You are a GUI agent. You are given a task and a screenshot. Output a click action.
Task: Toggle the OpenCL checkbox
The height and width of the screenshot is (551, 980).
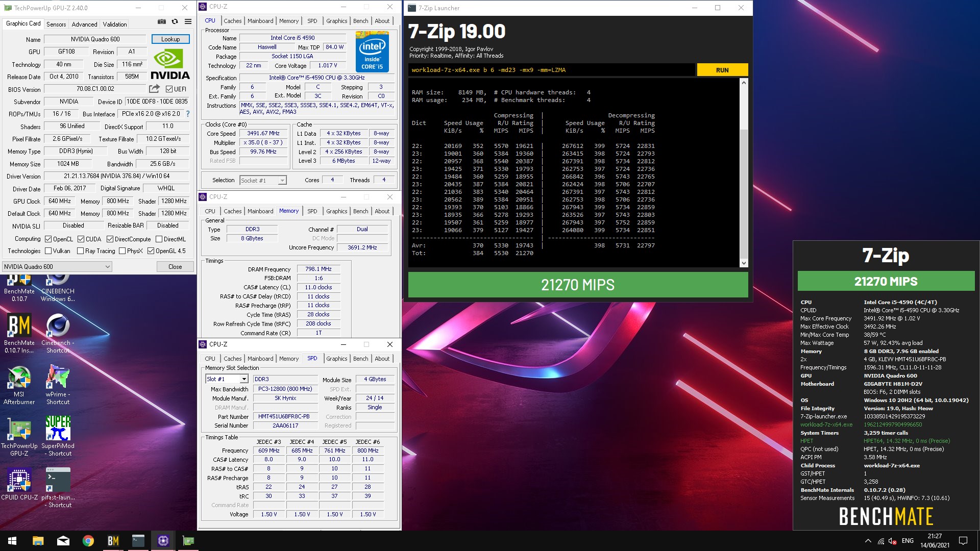coord(48,239)
